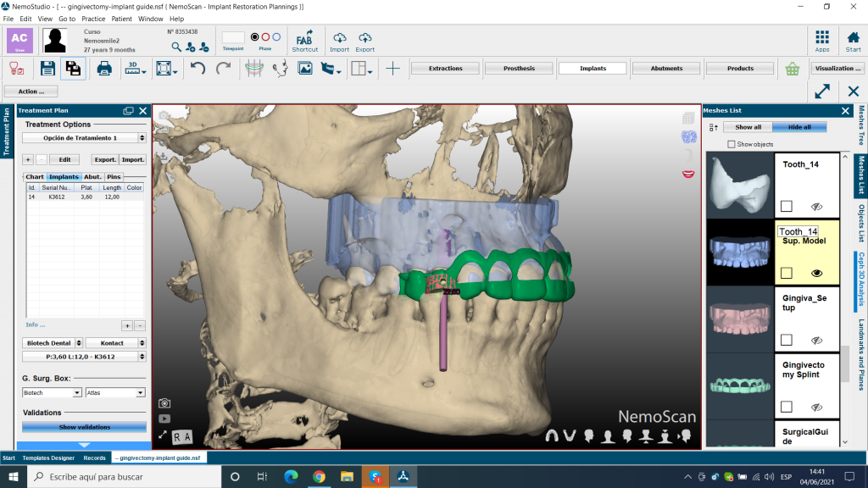868x488 pixels.
Task: Click the Action ... button
Action: [x=31, y=91]
